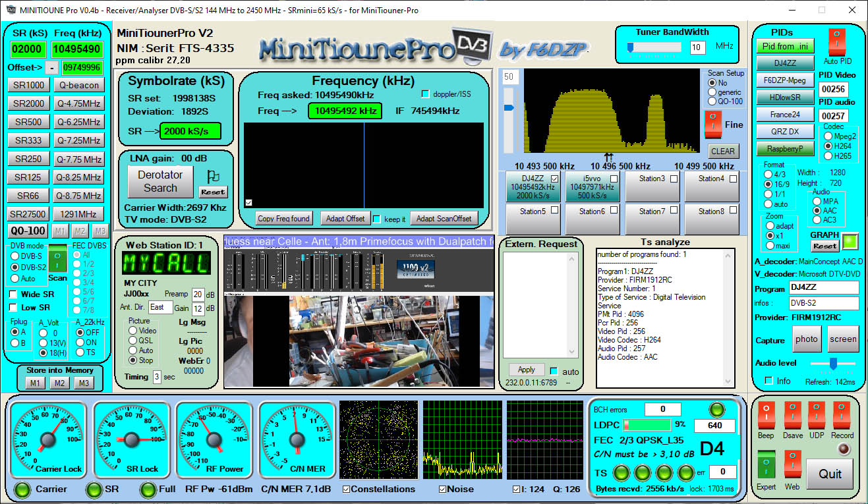Image resolution: width=868 pixels, height=504 pixels.
Task: Click the green GRAPH indicator button
Action: click(x=851, y=241)
